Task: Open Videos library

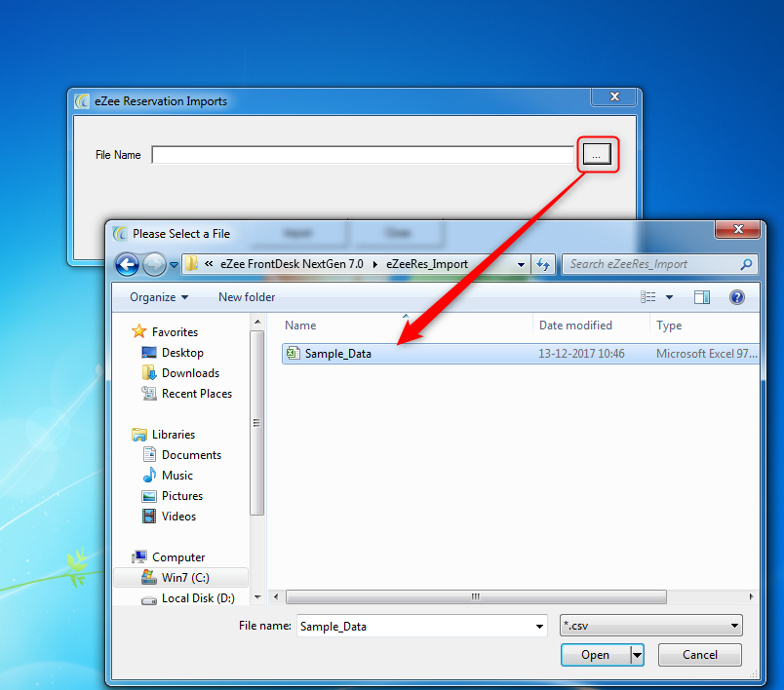Action: point(179,517)
